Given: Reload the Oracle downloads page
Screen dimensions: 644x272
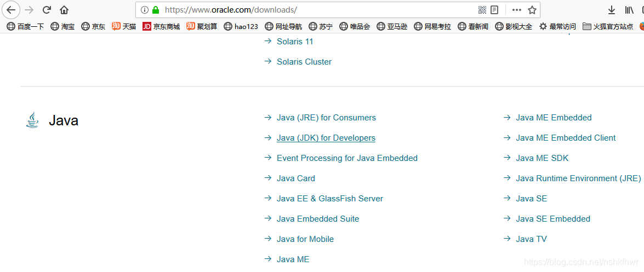Looking at the screenshot, I should coord(47,9).
